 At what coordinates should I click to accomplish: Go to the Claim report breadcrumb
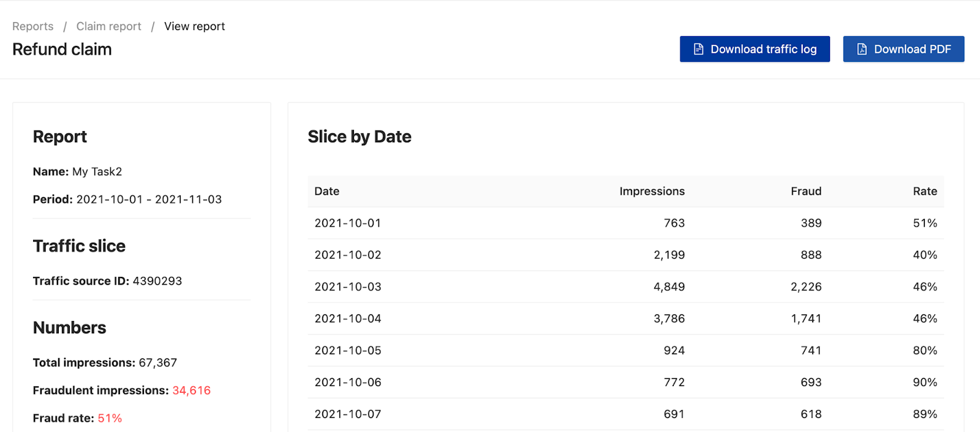click(108, 26)
